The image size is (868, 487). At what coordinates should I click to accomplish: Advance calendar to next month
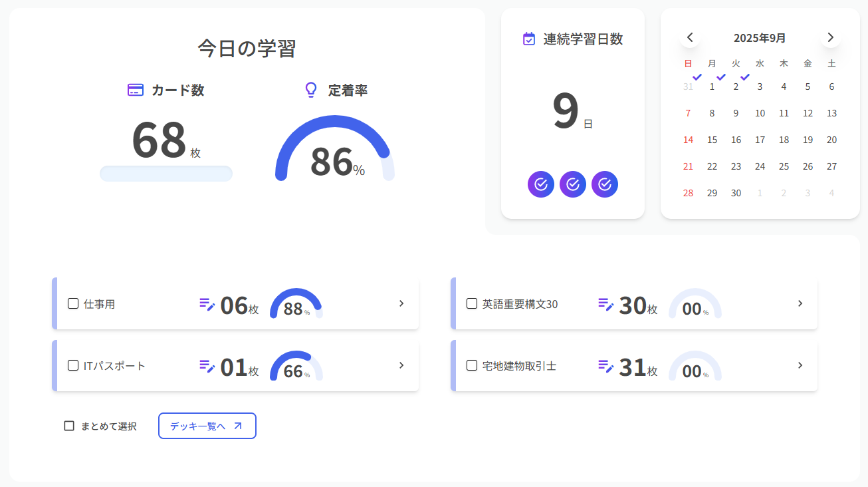830,37
